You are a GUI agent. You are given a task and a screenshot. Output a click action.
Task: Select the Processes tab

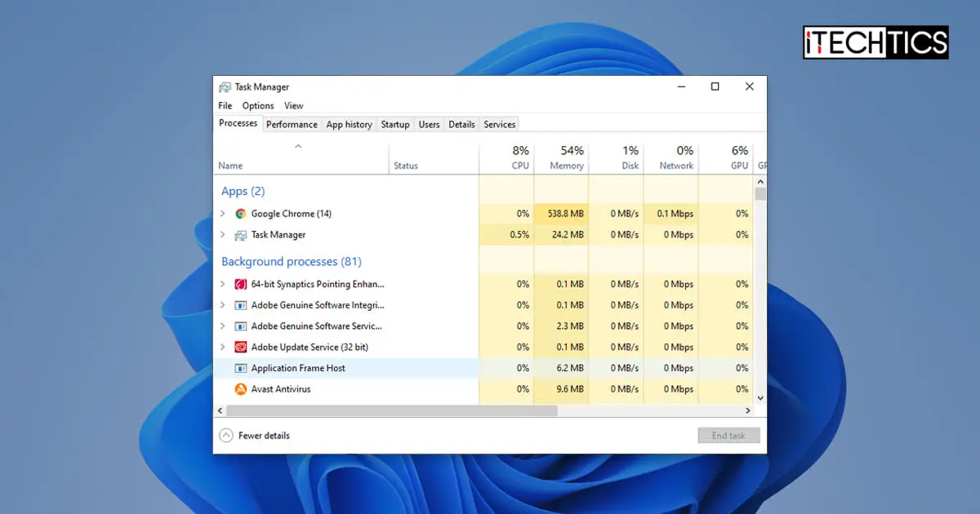[238, 123]
